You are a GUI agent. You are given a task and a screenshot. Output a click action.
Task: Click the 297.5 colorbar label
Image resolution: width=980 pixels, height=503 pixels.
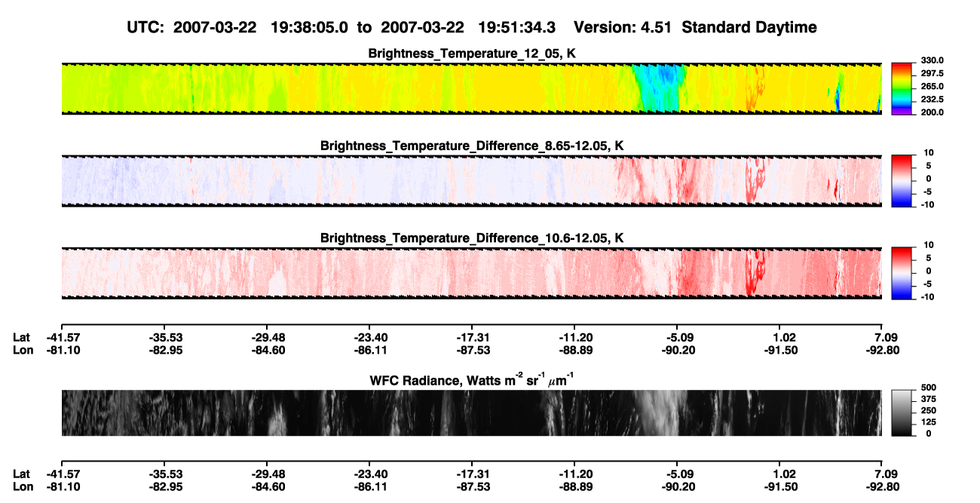point(932,74)
